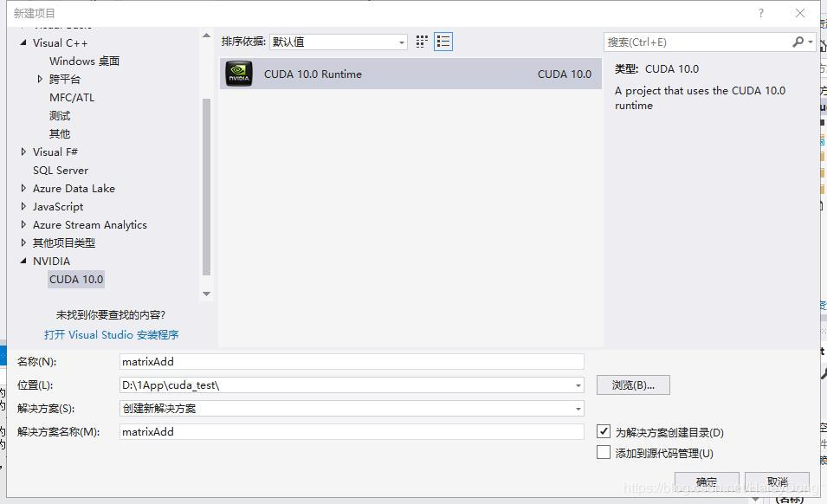Select SQL Server category
Image resolution: width=827 pixels, height=504 pixels.
click(x=61, y=171)
